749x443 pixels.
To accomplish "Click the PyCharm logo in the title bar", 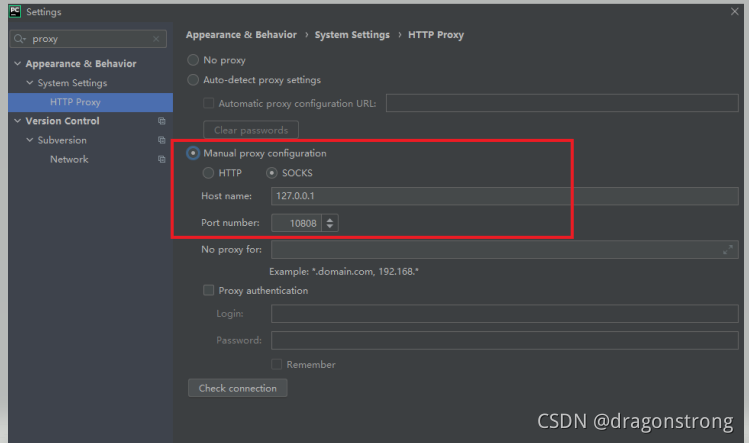I will [x=15, y=11].
